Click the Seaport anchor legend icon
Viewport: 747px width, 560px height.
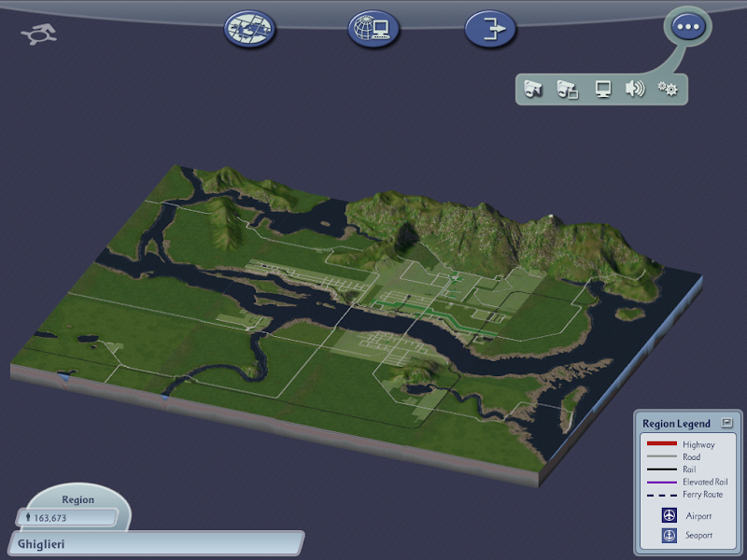coord(669,535)
